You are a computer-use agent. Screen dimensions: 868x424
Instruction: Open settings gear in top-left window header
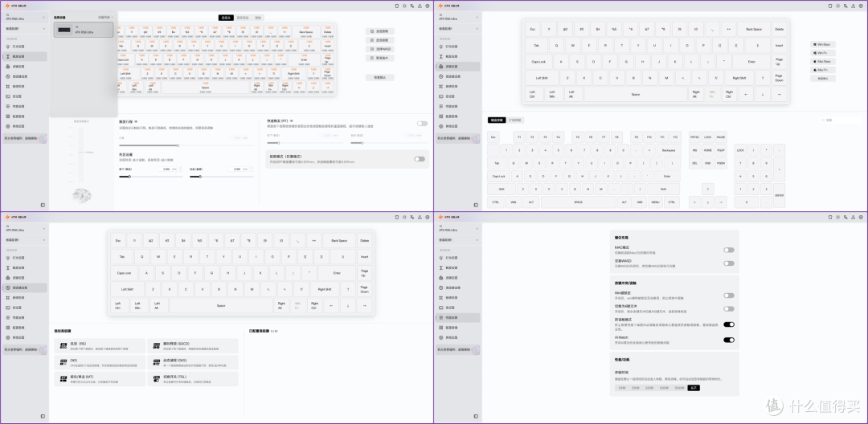coord(428,6)
